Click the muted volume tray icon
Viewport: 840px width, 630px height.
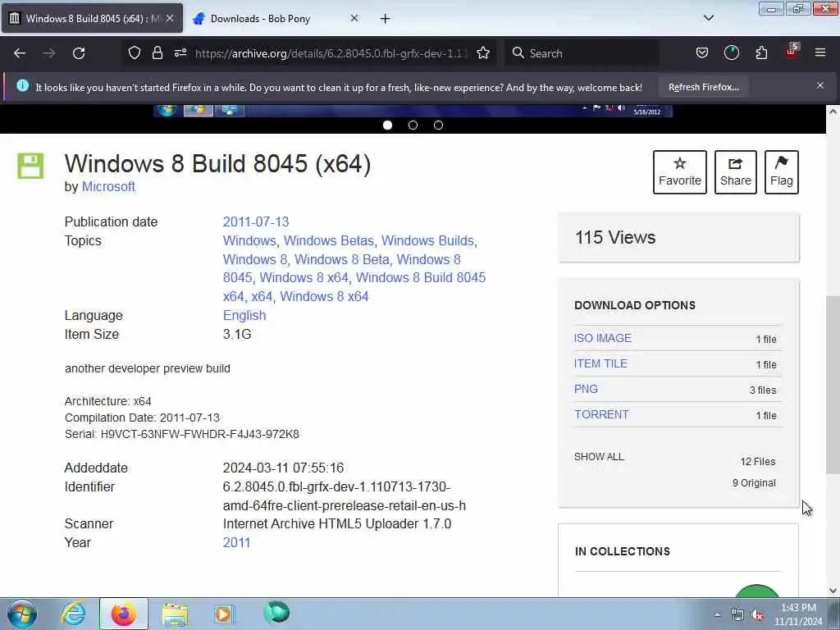click(x=757, y=615)
